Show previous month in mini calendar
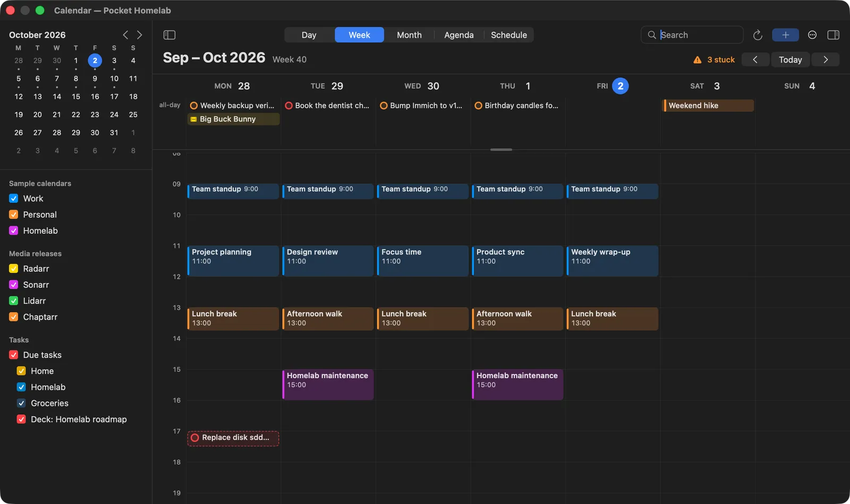This screenshot has width=850, height=504. (125, 35)
